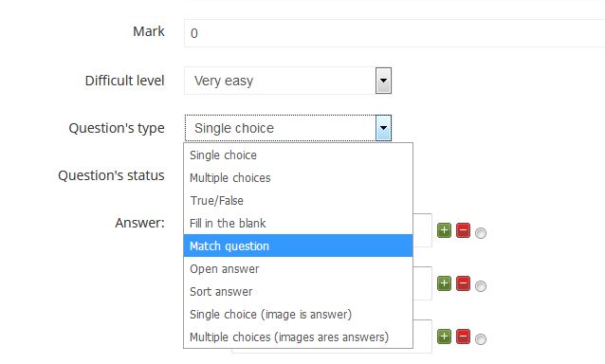The image size is (605, 364).
Task: Click second row green plus icon
Action: pyautogui.click(x=444, y=283)
